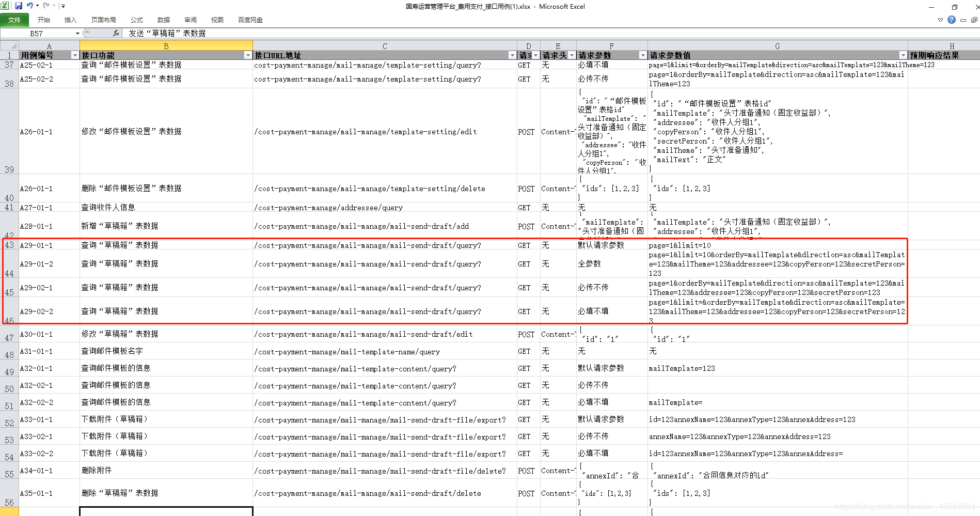Viewport: 980px width, 516px height.
Task: Select case ID cell A35-01-1
Action: [x=50, y=493]
